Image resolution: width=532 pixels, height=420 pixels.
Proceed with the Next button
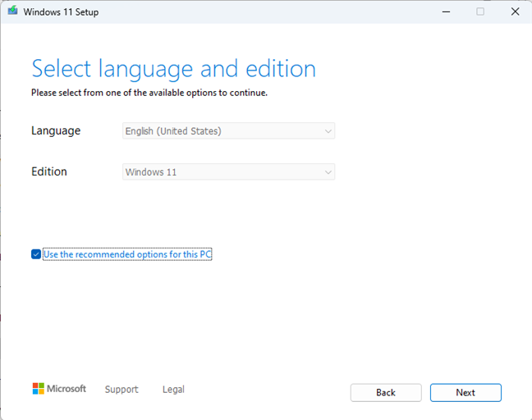pyautogui.click(x=465, y=392)
